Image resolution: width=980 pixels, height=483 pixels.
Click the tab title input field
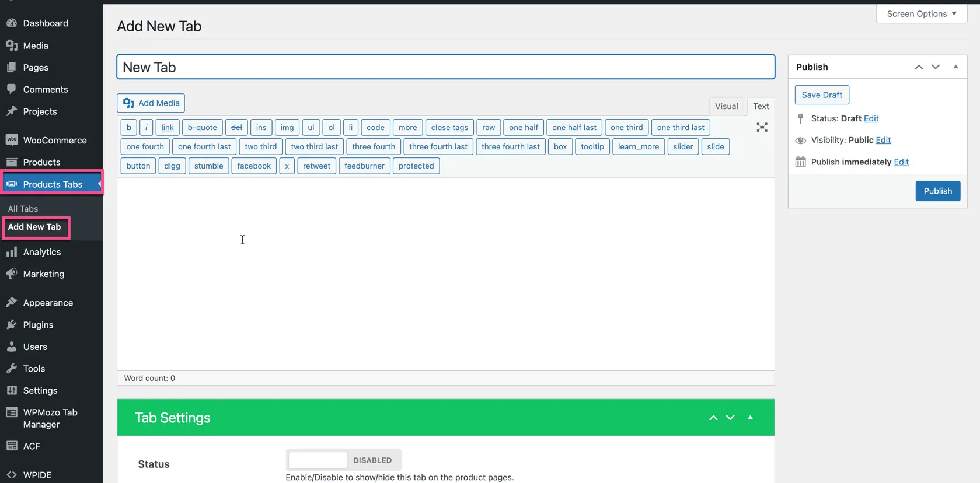(x=445, y=67)
